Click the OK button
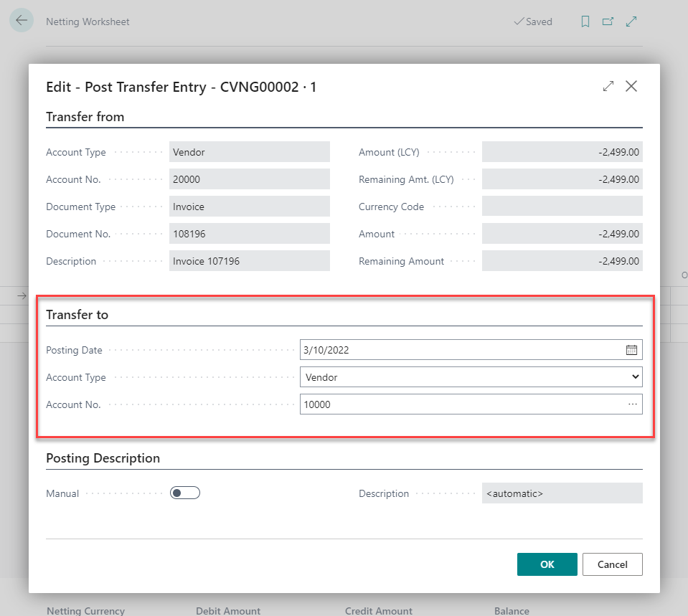Viewport: 688px width, 616px height. coord(547,564)
